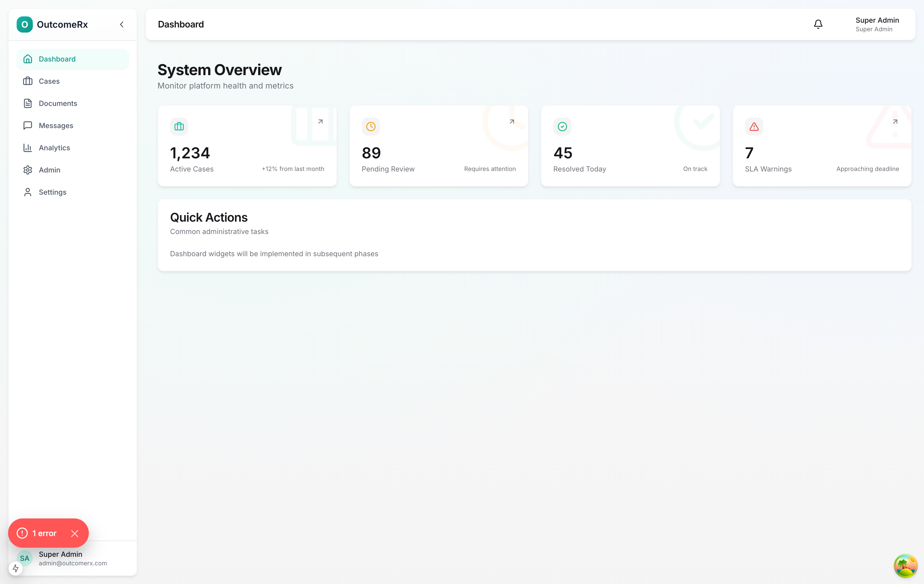Collapse the sidebar using the chevron

(121, 24)
